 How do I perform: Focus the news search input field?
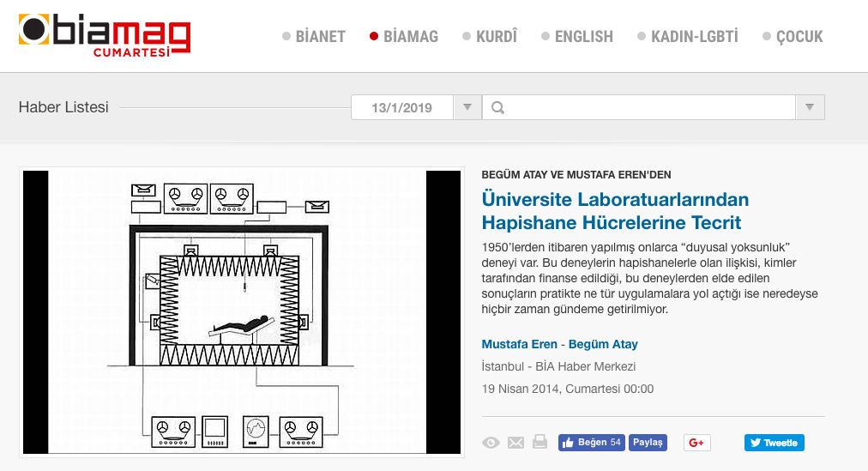click(x=639, y=107)
